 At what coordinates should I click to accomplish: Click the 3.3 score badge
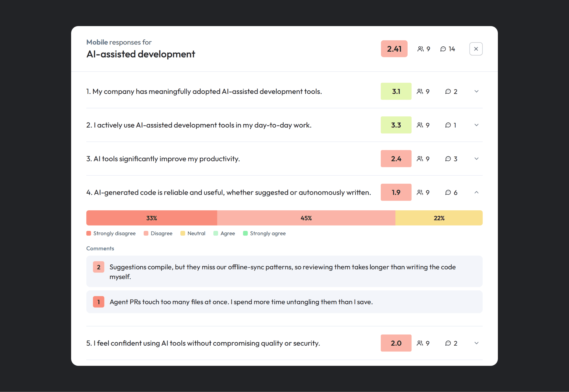tap(396, 125)
